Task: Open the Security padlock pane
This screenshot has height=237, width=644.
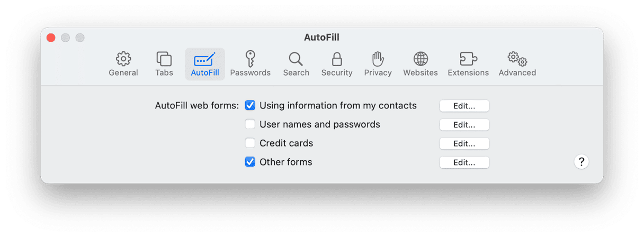Action: (x=337, y=59)
